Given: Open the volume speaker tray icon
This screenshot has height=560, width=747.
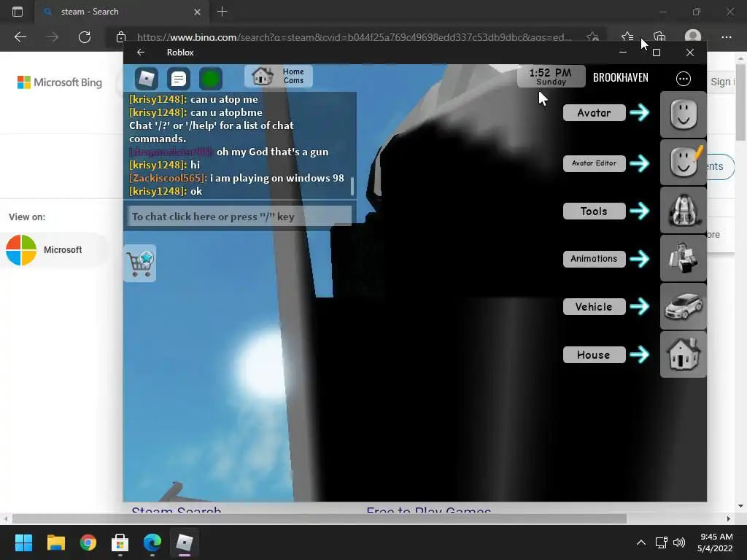Looking at the screenshot, I should pos(679,542).
